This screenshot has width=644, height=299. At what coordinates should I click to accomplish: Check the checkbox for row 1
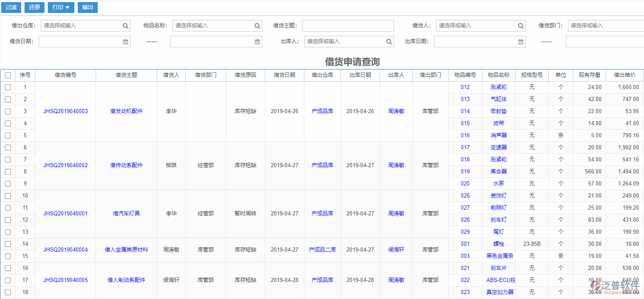tap(8, 87)
